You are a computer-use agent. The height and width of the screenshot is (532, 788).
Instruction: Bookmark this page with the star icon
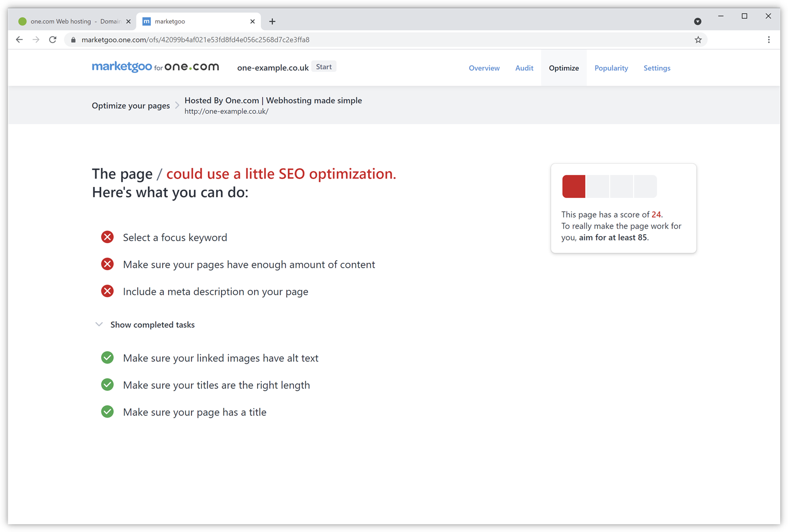(698, 40)
